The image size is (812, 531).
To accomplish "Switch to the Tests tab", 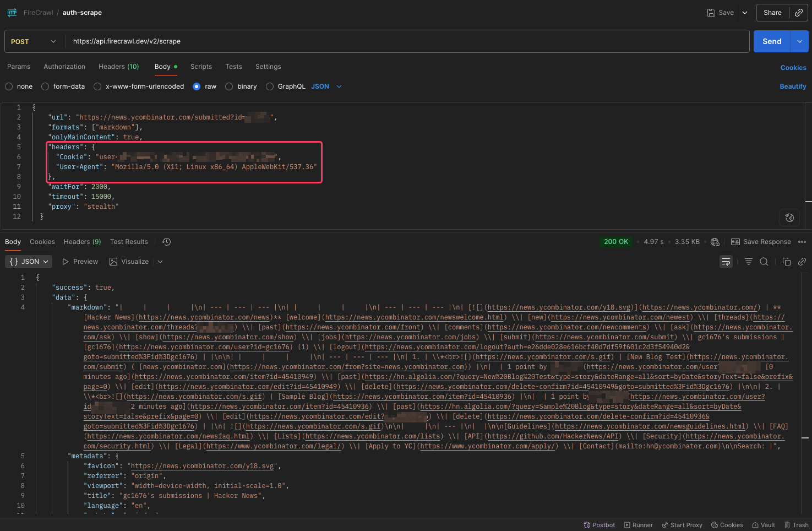I will pos(233,67).
